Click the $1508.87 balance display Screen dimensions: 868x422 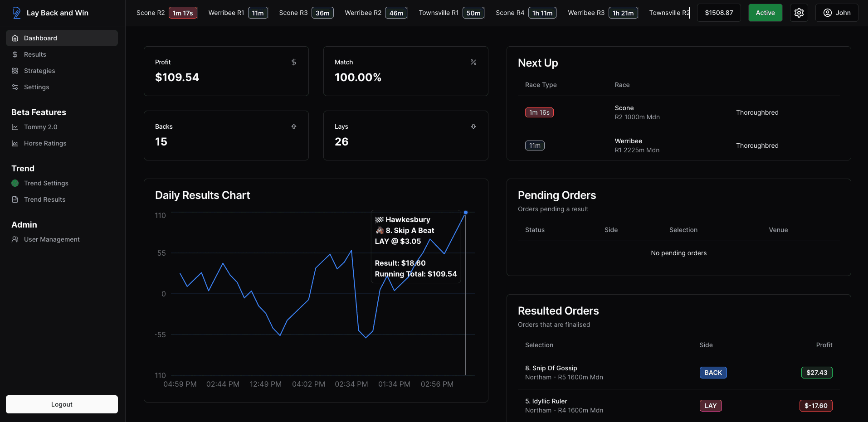tap(718, 13)
